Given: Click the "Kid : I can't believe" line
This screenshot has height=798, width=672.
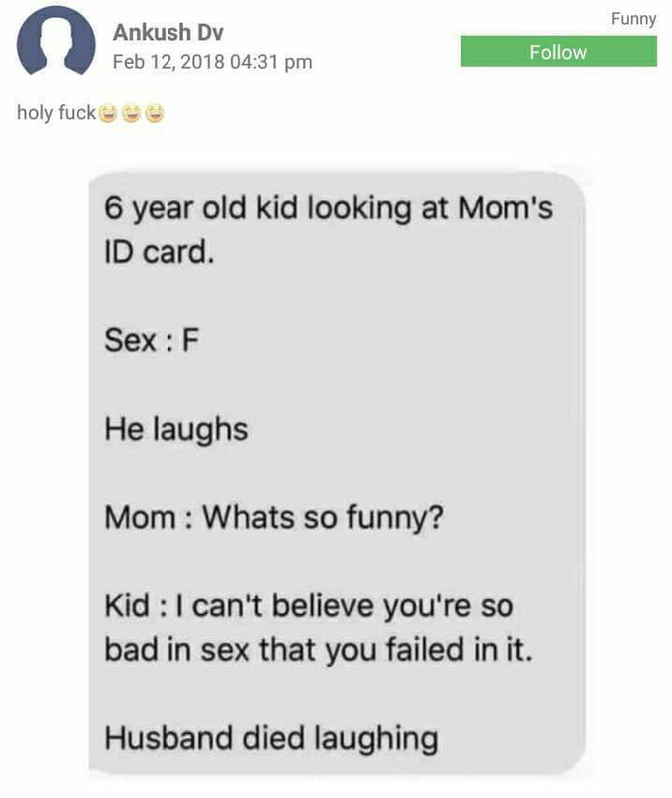Looking at the screenshot, I should coord(309,606).
